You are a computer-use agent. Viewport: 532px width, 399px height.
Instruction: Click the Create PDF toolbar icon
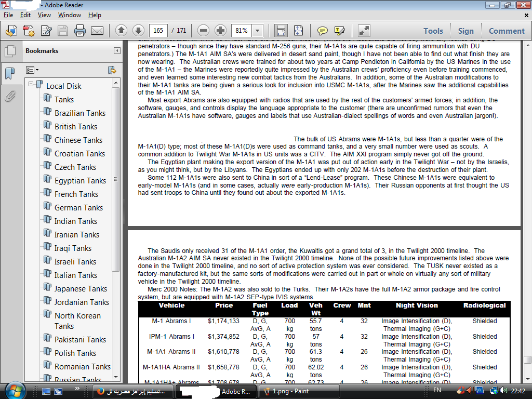tap(11, 31)
